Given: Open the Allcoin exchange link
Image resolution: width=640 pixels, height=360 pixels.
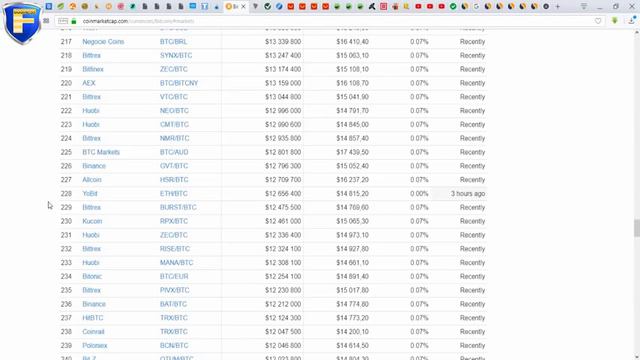Looking at the screenshot, I should 92,180.
